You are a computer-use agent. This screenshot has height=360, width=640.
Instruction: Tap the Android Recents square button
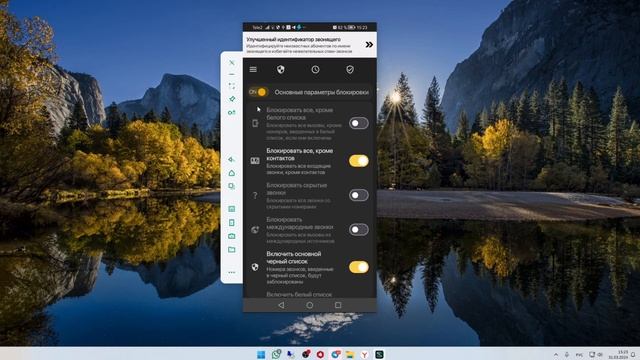pyautogui.click(x=338, y=305)
